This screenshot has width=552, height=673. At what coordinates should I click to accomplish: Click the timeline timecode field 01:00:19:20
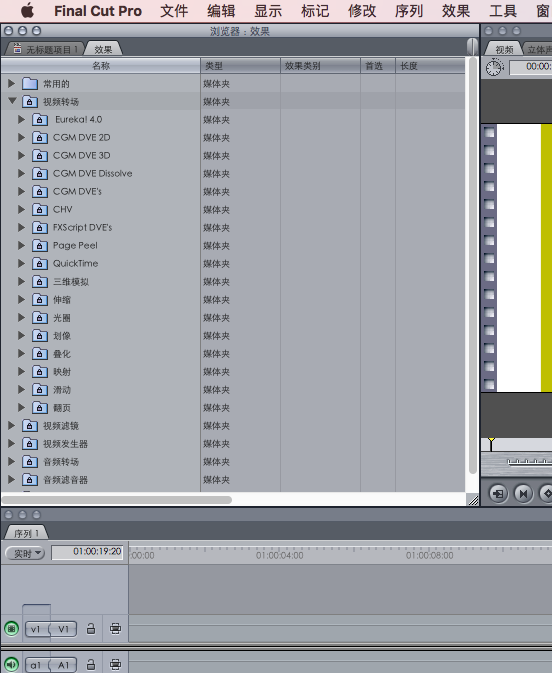88,552
